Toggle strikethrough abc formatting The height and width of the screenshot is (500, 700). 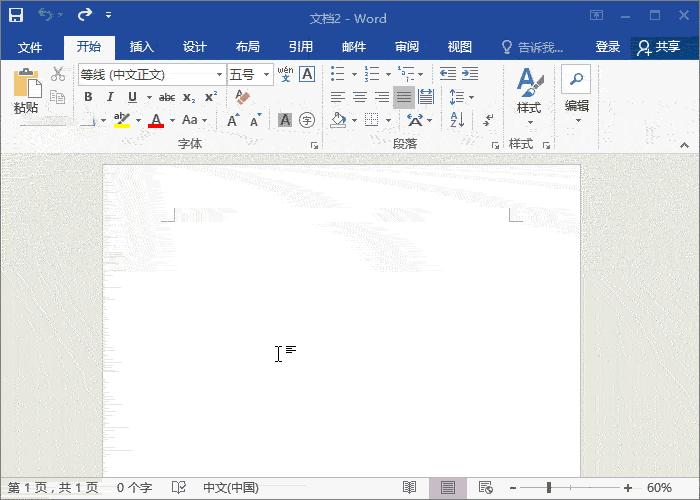(x=167, y=97)
